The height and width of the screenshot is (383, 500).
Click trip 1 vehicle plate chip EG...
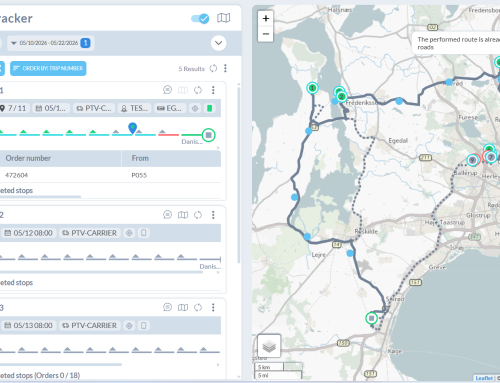click(x=170, y=108)
